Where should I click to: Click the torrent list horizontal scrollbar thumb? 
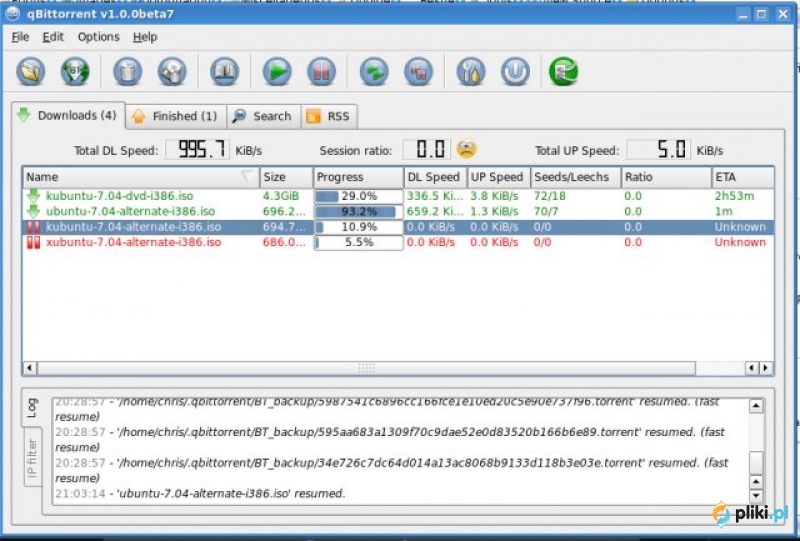[x=366, y=368]
